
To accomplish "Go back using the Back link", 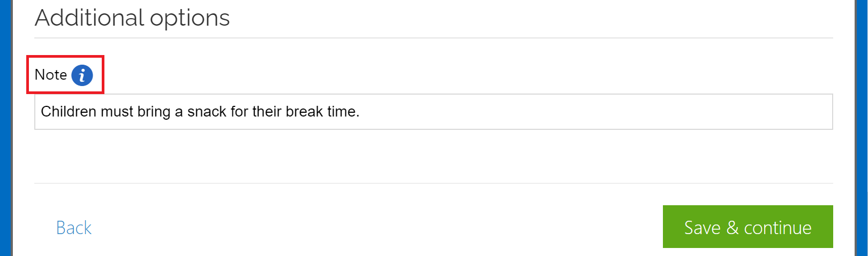I will coord(74,228).
